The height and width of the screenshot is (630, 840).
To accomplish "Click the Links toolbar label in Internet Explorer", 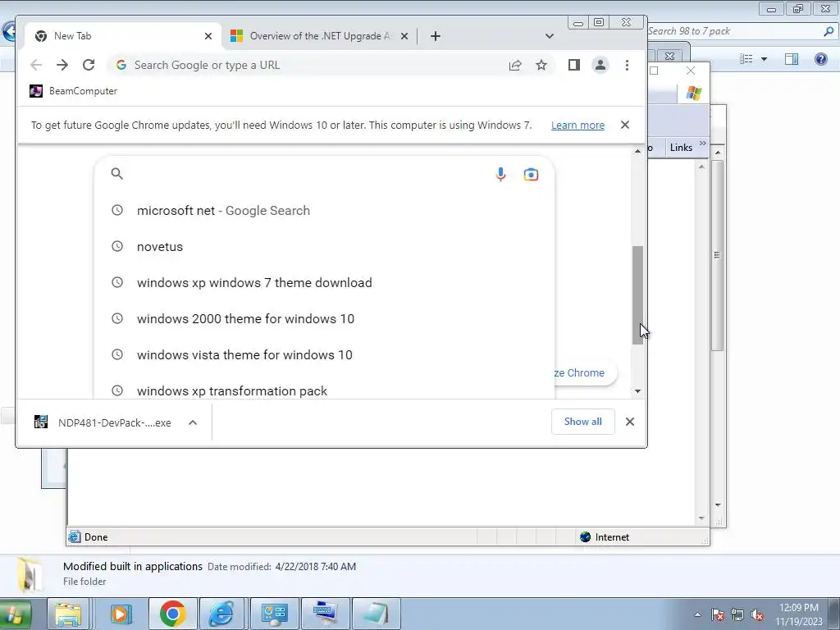I will (x=681, y=148).
